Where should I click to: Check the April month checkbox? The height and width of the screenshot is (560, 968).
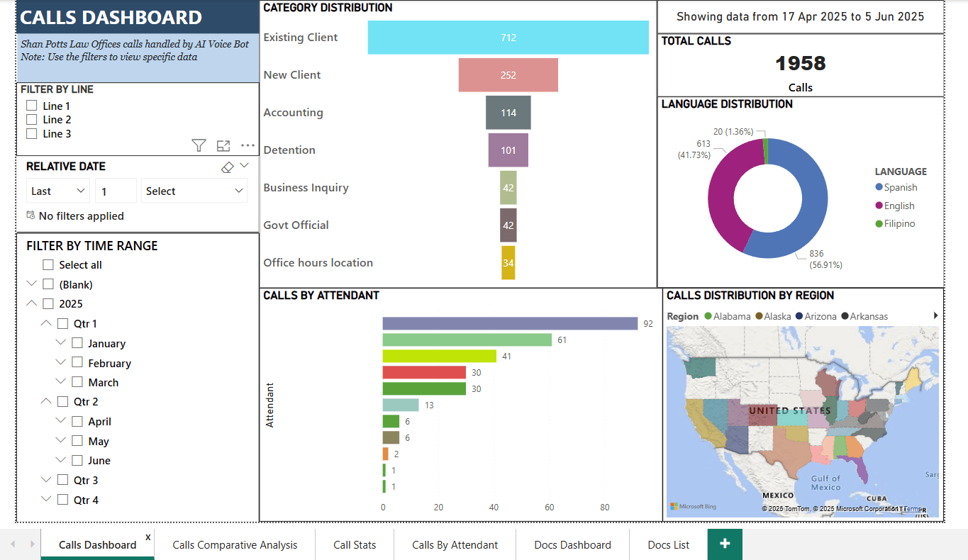tap(77, 421)
